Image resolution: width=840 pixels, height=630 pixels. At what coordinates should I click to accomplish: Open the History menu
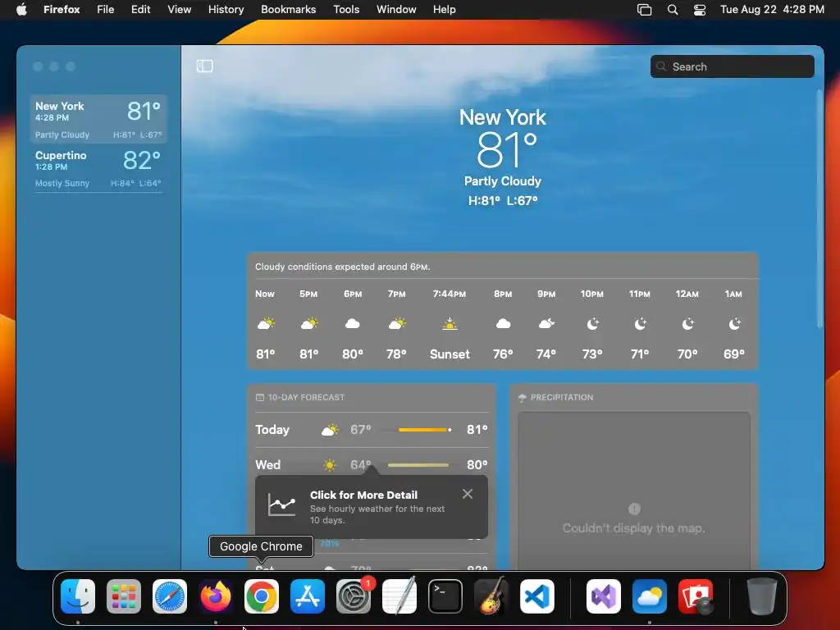[x=226, y=10]
